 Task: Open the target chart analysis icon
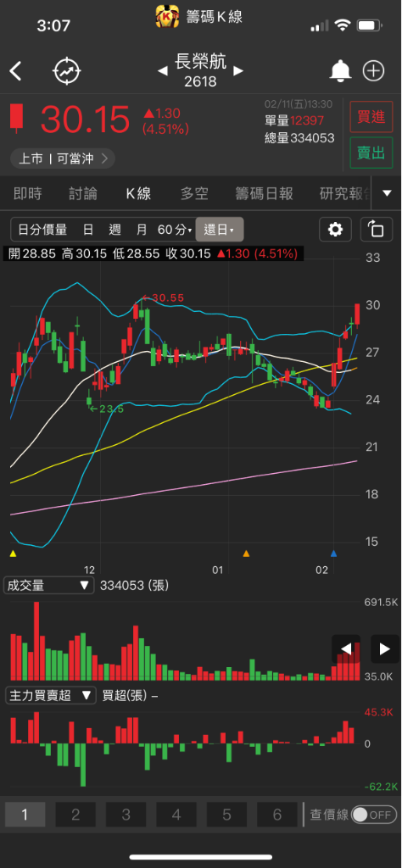click(x=67, y=71)
